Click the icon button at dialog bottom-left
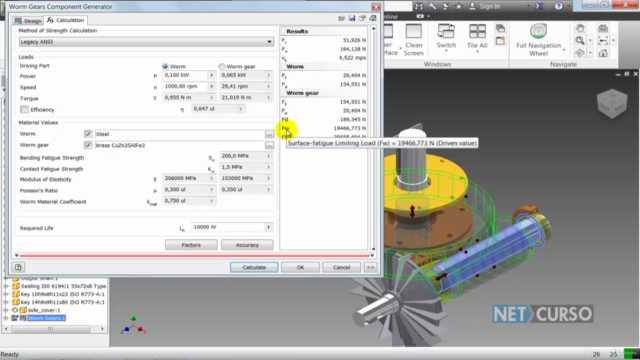 coord(18,267)
